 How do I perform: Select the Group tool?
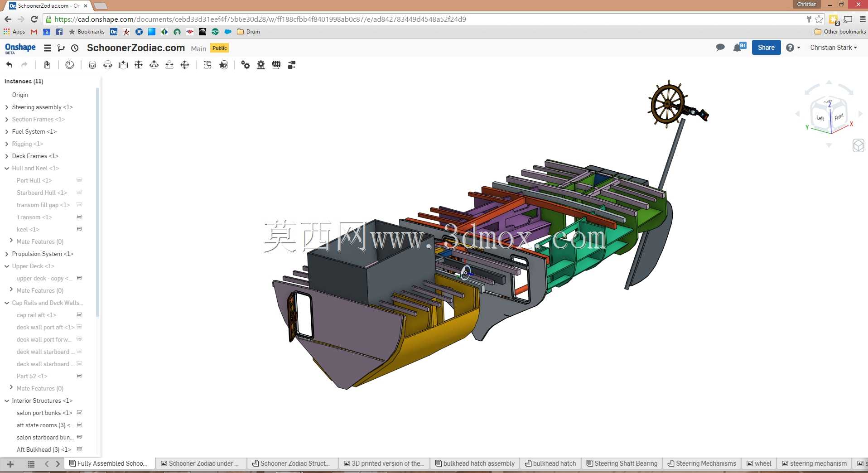[207, 65]
